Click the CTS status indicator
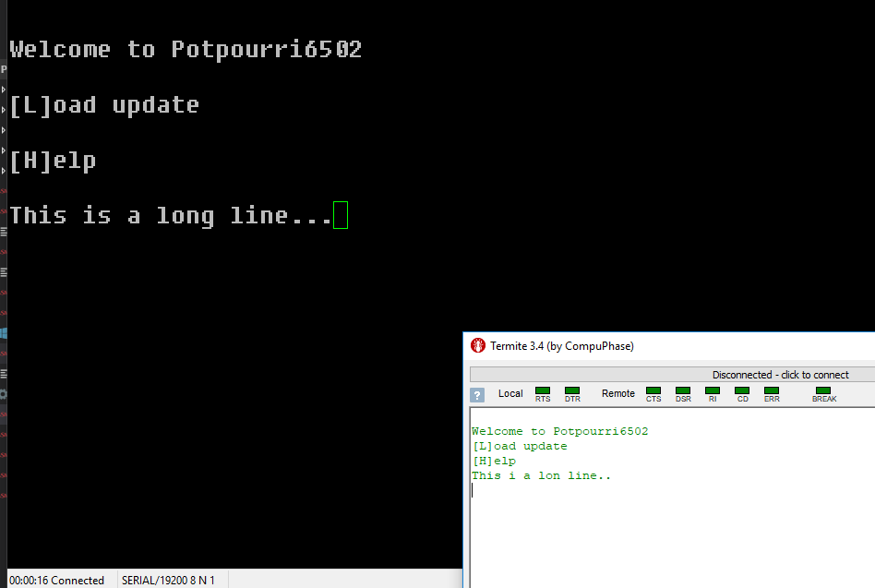The image size is (875, 588). 653,390
